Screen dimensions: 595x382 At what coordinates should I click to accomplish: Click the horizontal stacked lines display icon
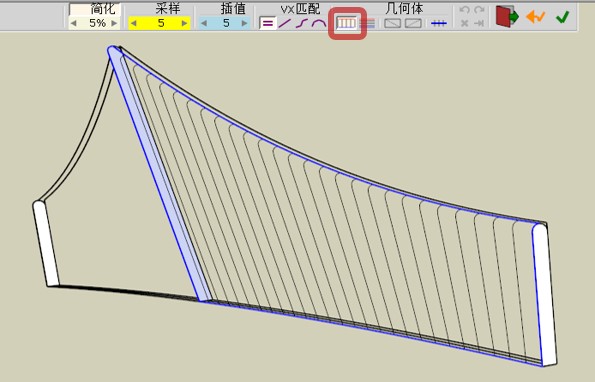click(x=367, y=24)
